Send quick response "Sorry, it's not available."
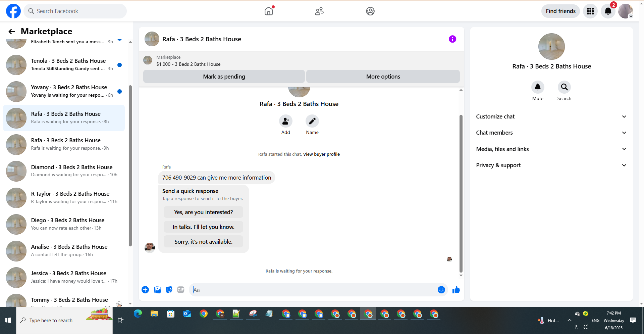This screenshot has width=644, height=334. (x=203, y=242)
